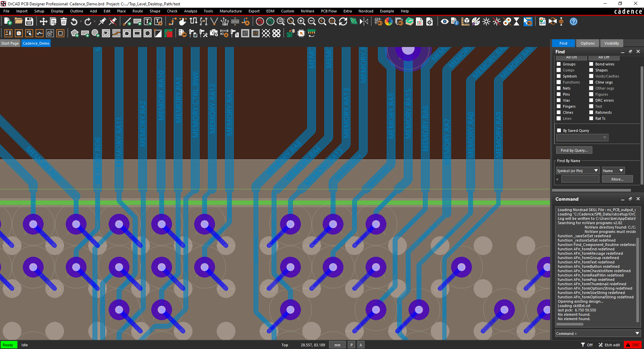Click the Unrats All red circle icon

260,21
